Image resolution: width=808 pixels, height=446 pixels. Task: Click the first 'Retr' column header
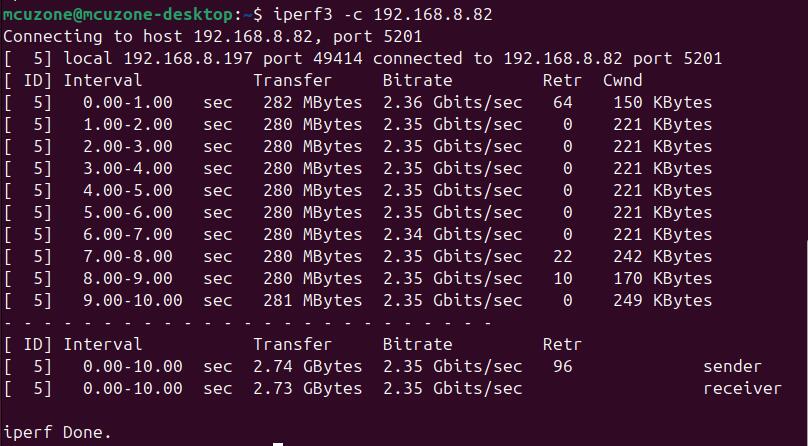click(x=562, y=80)
